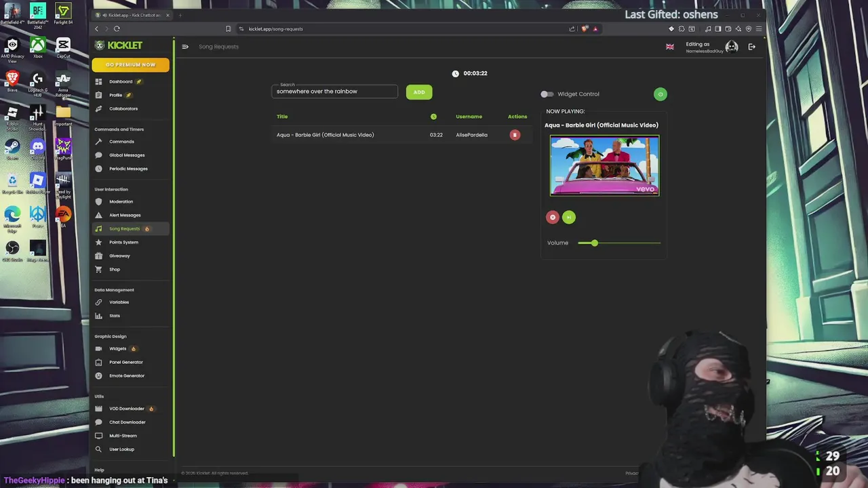
Task: Delete Aqua - Barbie Girl from queue
Action: coord(515,135)
